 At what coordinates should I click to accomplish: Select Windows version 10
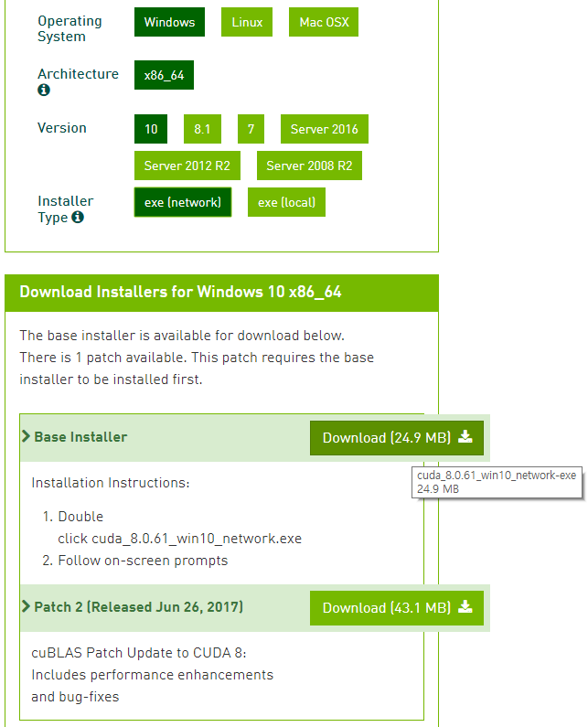(x=151, y=129)
